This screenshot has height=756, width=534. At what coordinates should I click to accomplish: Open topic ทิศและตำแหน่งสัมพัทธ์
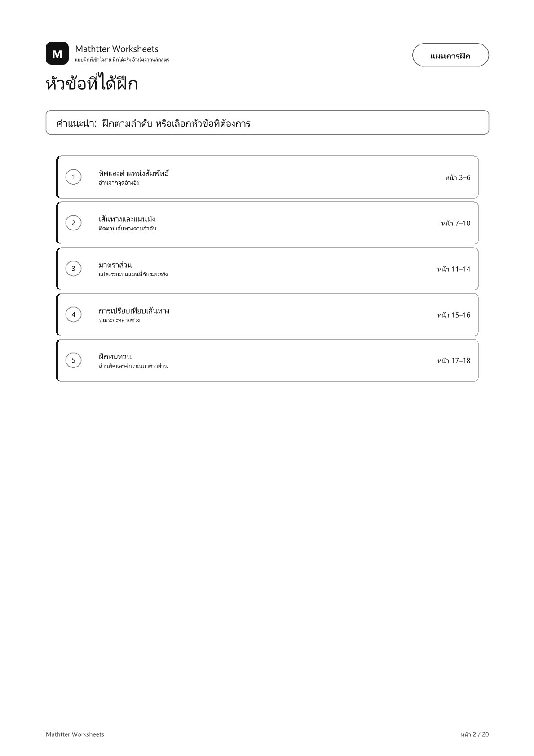tap(134, 173)
